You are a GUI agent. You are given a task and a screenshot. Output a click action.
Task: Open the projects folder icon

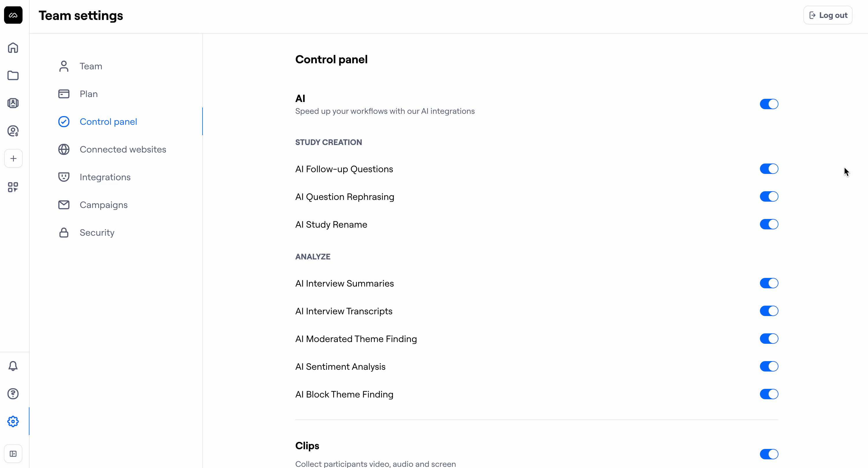(13, 75)
